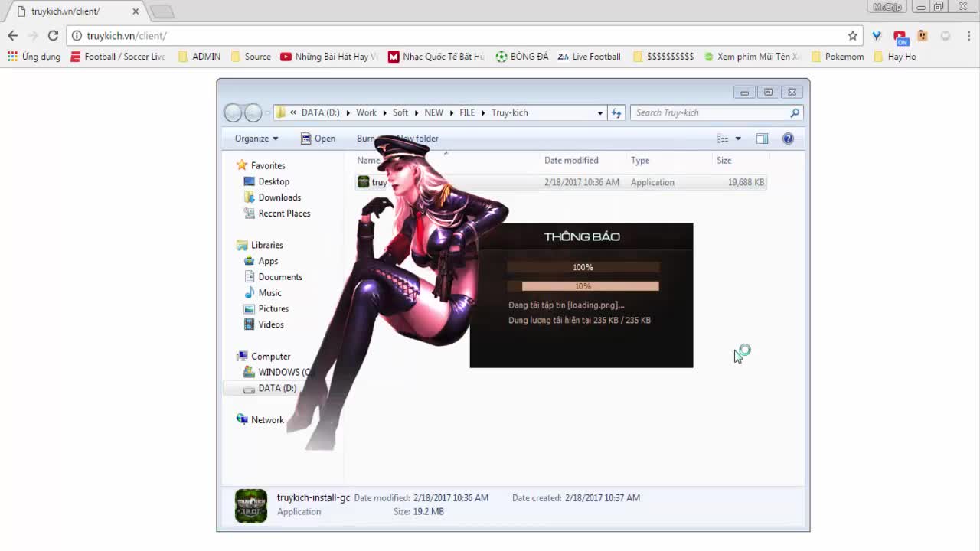Image resolution: width=980 pixels, height=551 pixels.
Task: Open the Organize menu
Action: [x=256, y=139]
